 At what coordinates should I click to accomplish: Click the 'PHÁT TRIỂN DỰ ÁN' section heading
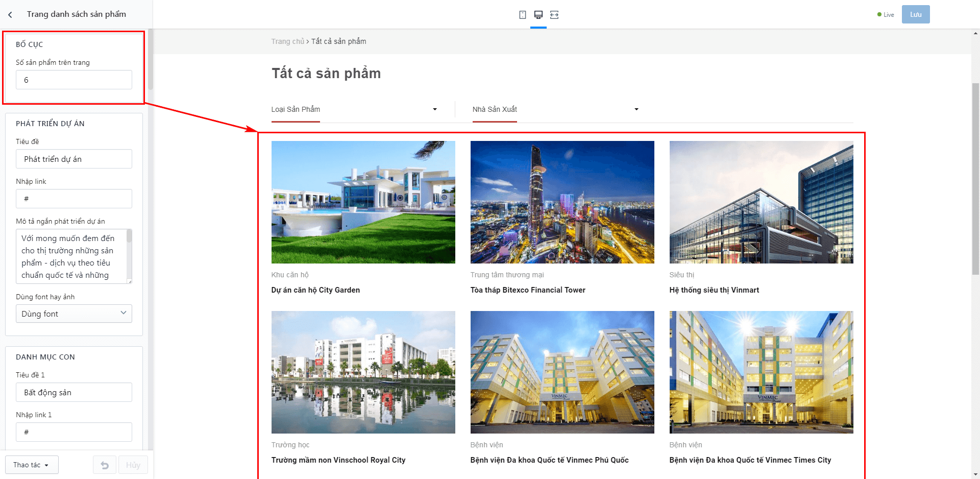[50, 124]
